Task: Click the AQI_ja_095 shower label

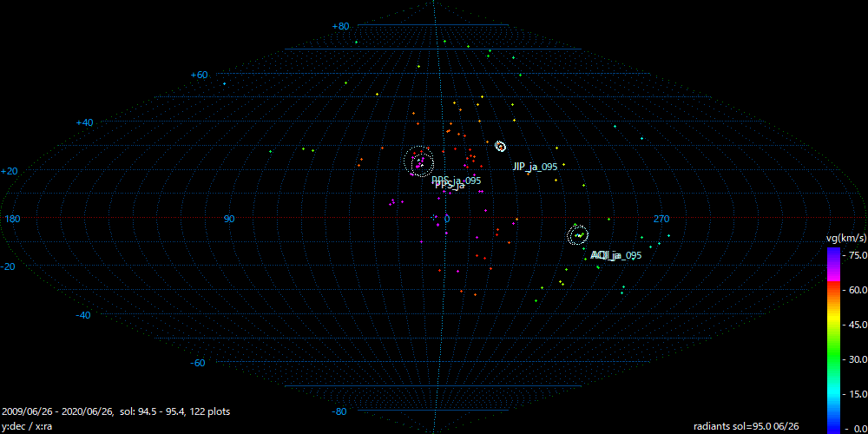Action: pos(615,255)
